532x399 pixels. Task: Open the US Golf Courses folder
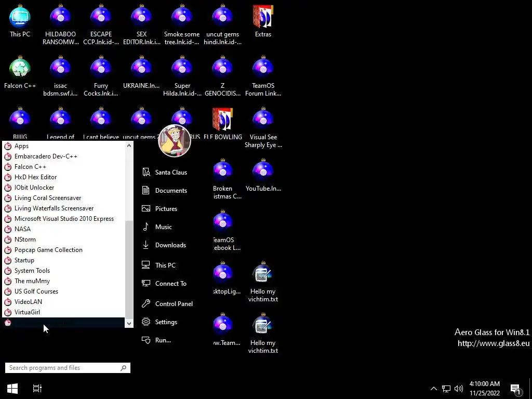point(63,291)
